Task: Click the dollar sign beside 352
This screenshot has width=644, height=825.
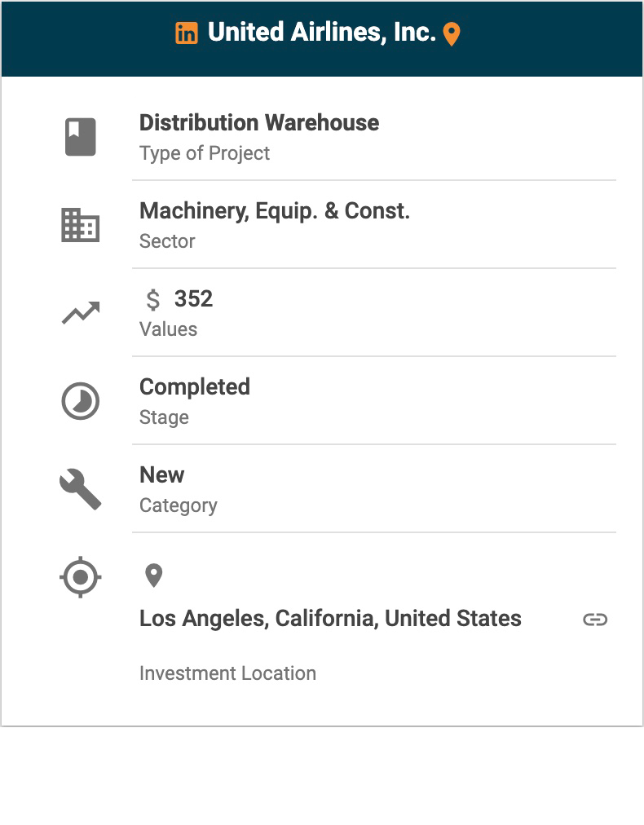Action: pos(153,300)
